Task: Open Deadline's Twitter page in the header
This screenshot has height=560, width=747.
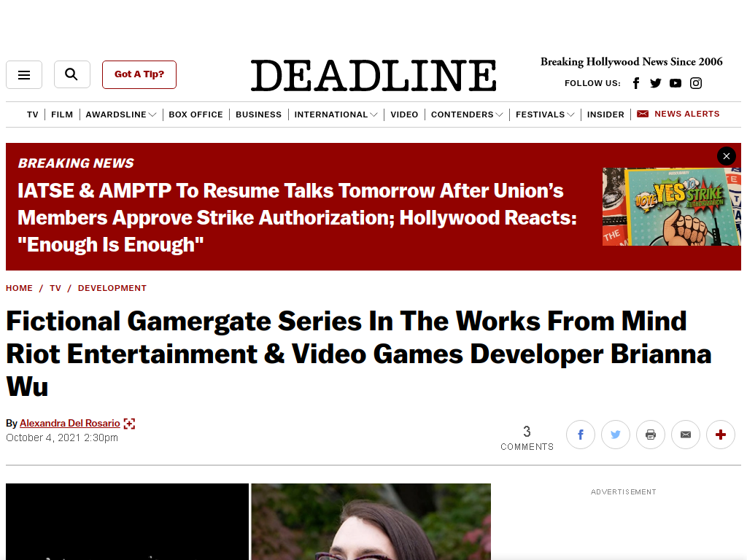Action: (x=656, y=83)
